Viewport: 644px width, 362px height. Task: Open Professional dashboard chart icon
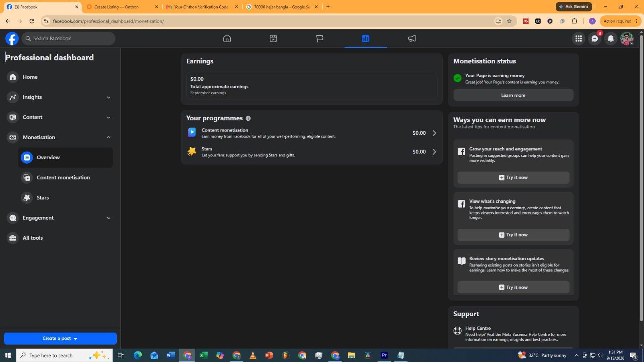point(365,39)
